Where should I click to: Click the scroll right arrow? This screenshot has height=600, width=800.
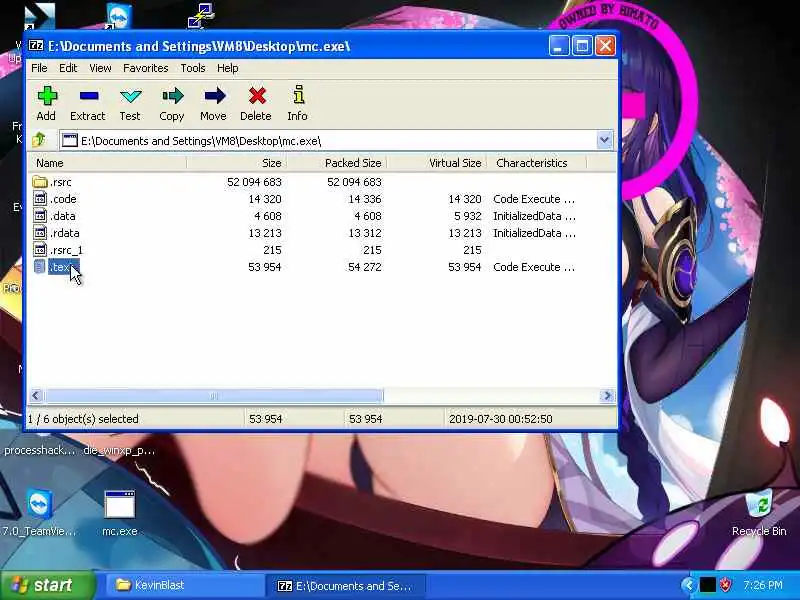point(607,395)
